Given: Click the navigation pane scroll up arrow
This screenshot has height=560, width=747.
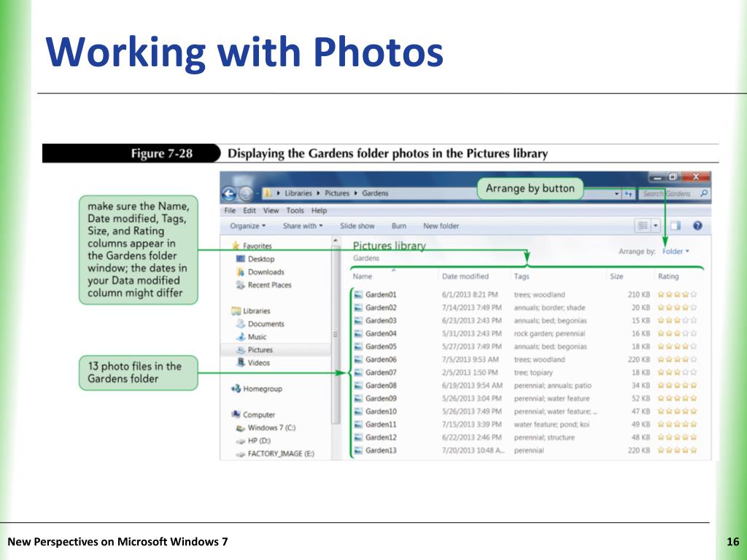Looking at the screenshot, I should pos(336,241).
